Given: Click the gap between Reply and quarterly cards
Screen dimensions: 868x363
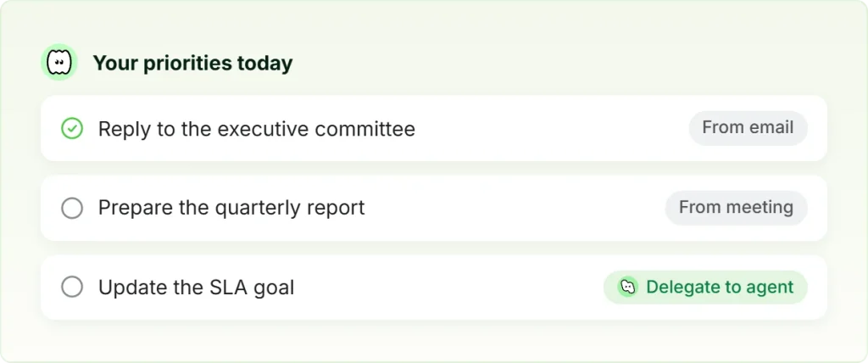Looking at the screenshot, I should (x=434, y=169).
